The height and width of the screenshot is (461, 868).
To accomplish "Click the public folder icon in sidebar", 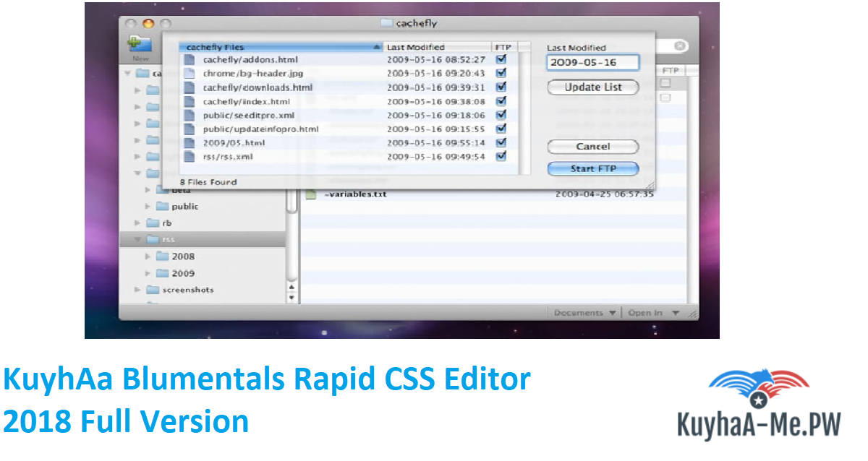I will coord(163,207).
